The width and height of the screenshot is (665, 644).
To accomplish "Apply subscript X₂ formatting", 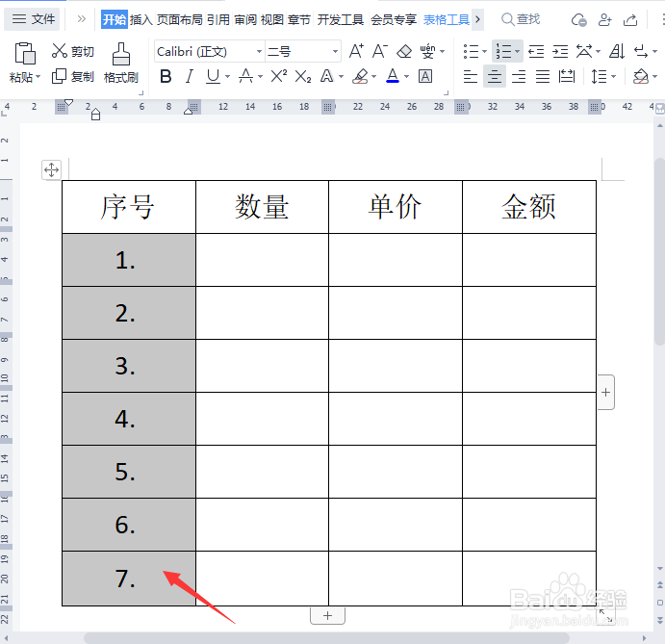I will point(303,77).
